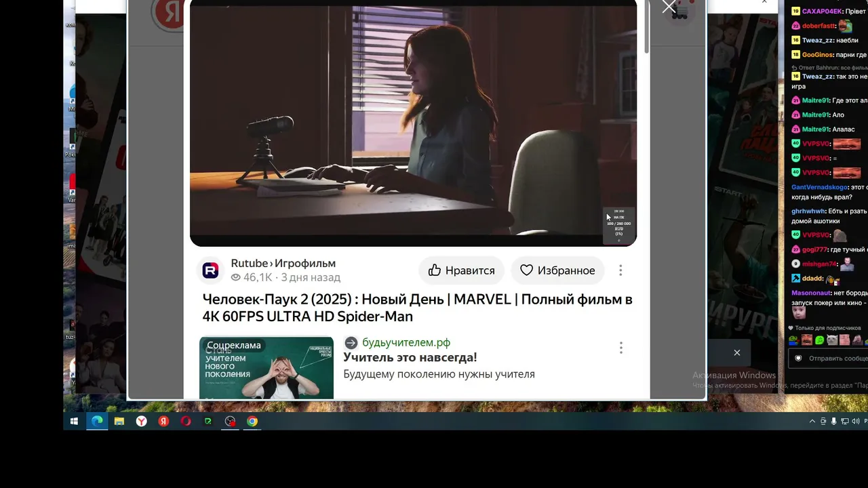Click username mishgan74 in chat
868x488 pixels.
(x=819, y=264)
